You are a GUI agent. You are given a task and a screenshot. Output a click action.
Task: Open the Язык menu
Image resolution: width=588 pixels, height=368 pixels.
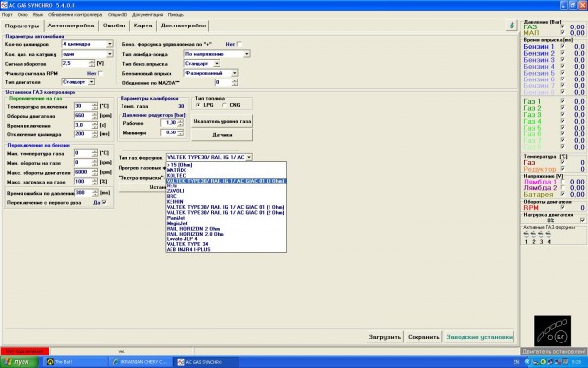(x=38, y=15)
